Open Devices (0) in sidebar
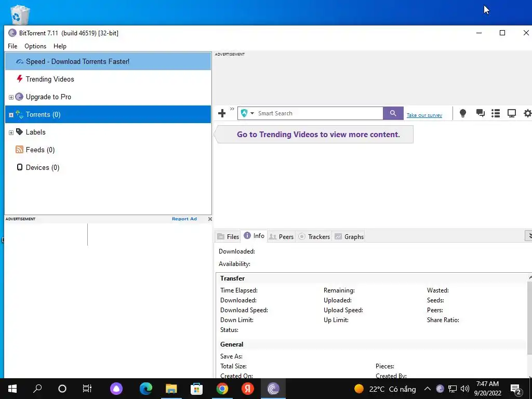This screenshot has width=532, height=399. pyautogui.click(x=108, y=167)
